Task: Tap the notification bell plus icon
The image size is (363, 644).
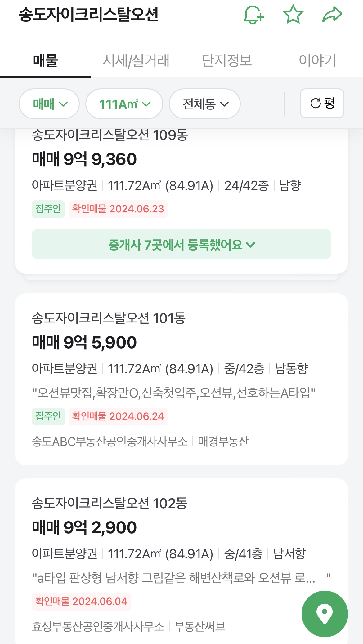Action: click(254, 15)
